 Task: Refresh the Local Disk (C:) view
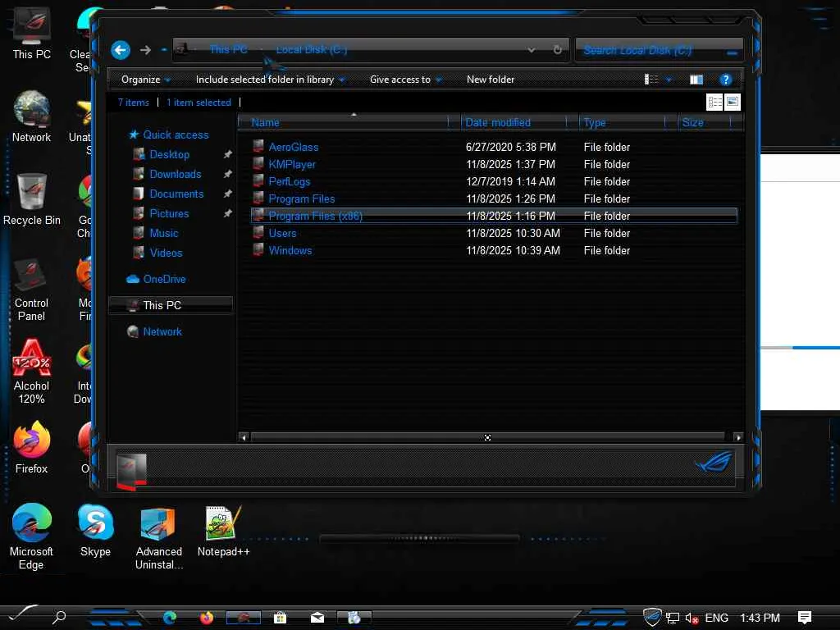pyautogui.click(x=557, y=50)
